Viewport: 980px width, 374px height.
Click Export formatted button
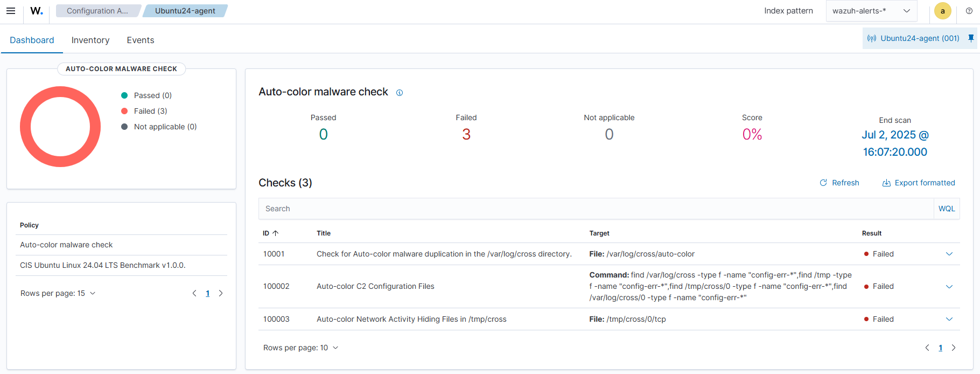point(919,183)
